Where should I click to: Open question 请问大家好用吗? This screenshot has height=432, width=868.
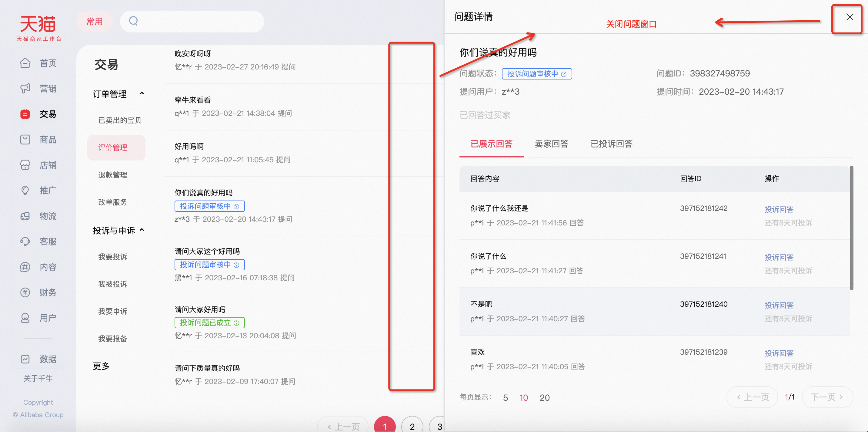200,310
